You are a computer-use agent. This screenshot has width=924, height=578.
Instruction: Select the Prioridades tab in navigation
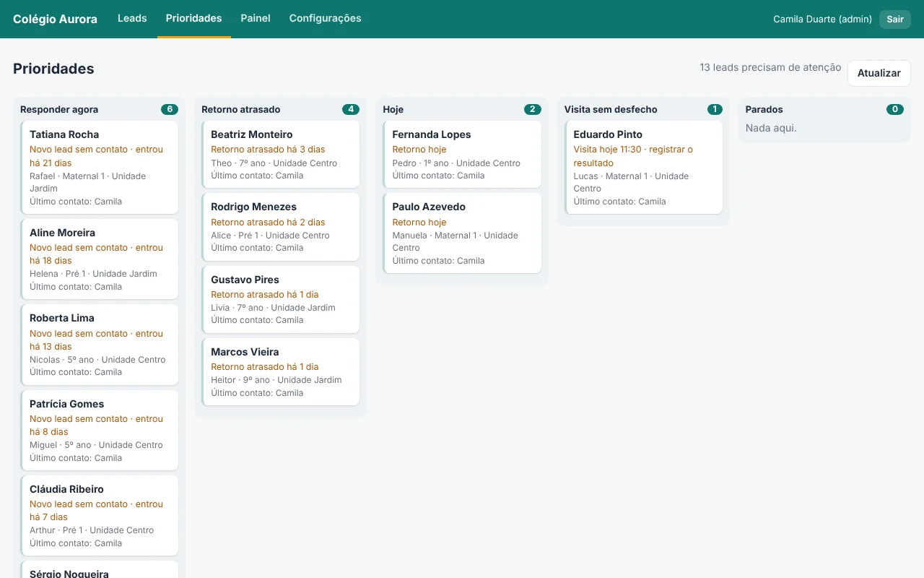click(x=193, y=19)
